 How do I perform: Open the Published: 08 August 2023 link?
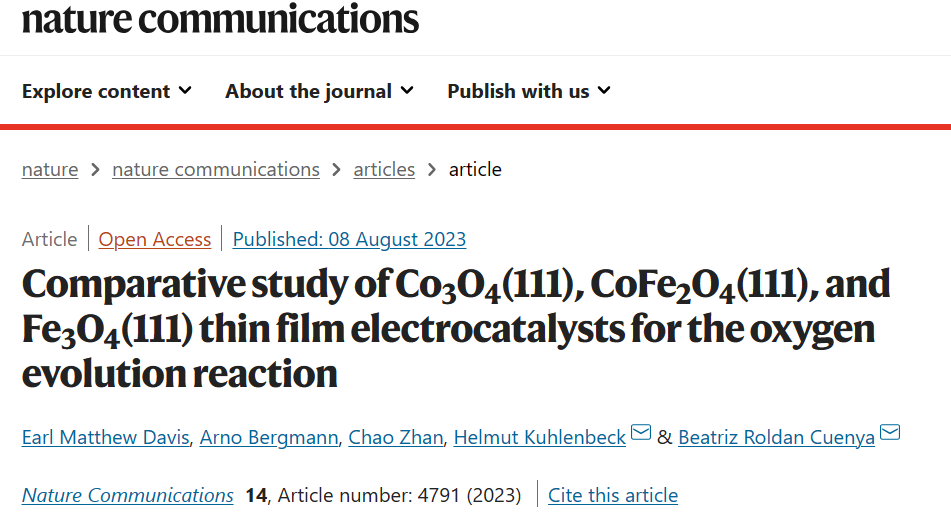tap(349, 239)
